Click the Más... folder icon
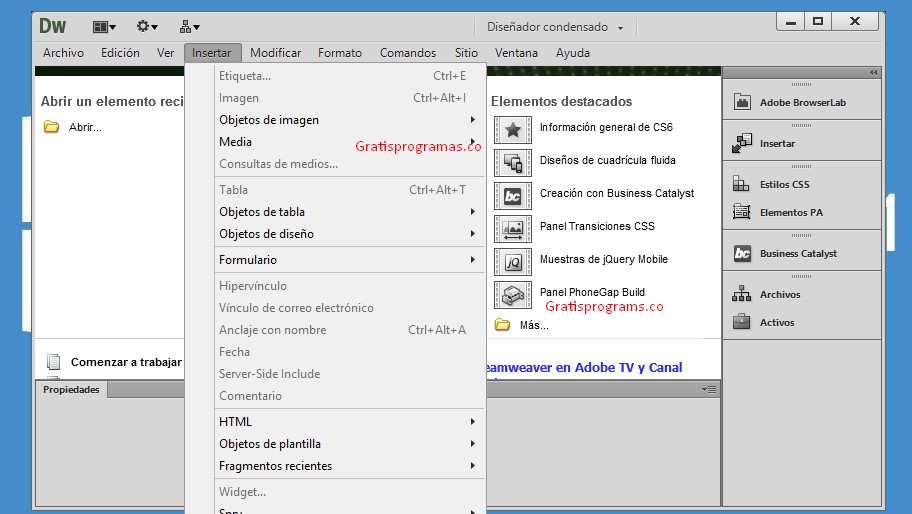Viewport: 912px width, 514px height. (x=503, y=325)
